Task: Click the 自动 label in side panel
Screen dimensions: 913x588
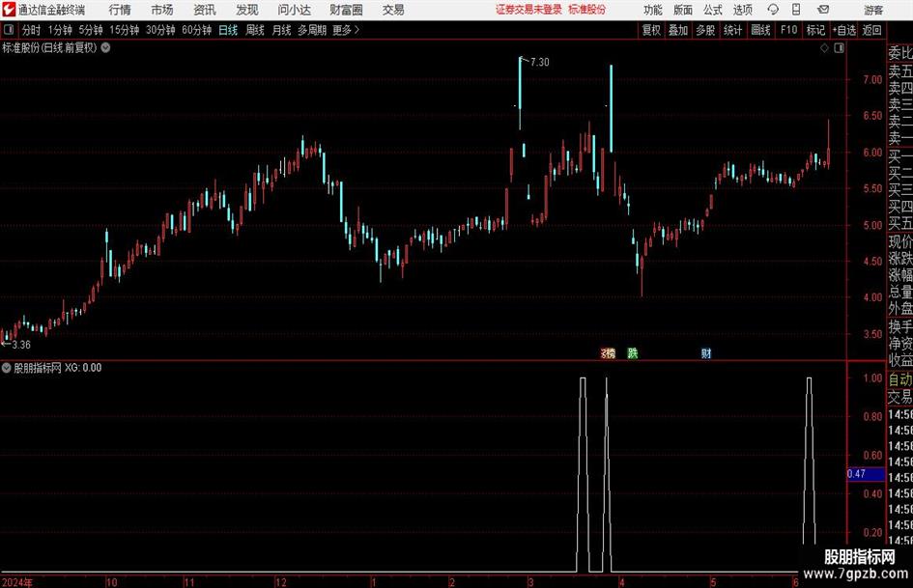Action: click(x=900, y=379)
